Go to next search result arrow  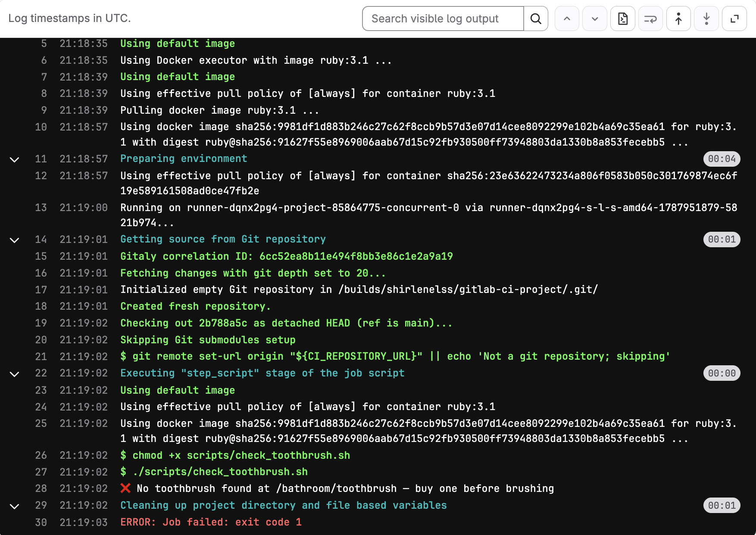point(595,19)
